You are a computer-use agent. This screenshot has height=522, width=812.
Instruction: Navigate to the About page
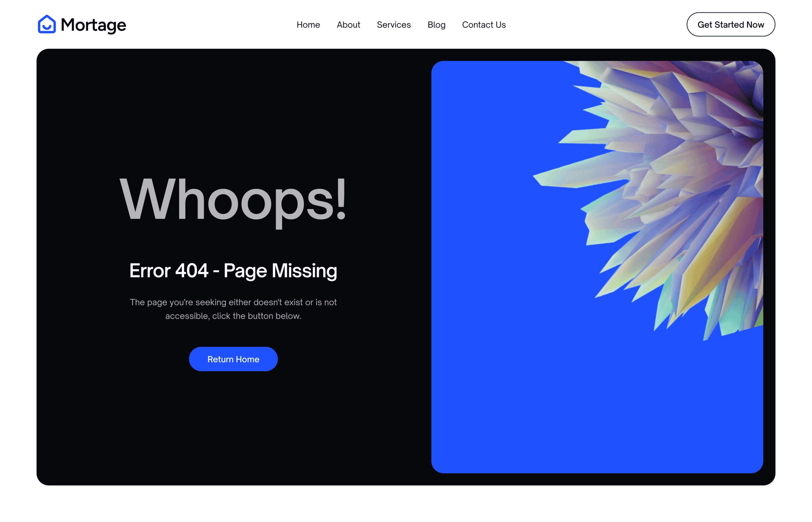348,25
